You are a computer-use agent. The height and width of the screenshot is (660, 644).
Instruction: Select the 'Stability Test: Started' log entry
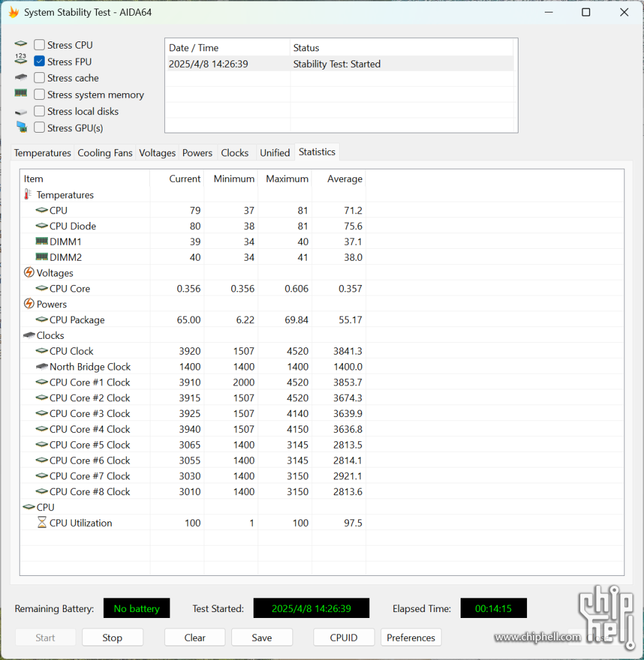tap(340, 64)
